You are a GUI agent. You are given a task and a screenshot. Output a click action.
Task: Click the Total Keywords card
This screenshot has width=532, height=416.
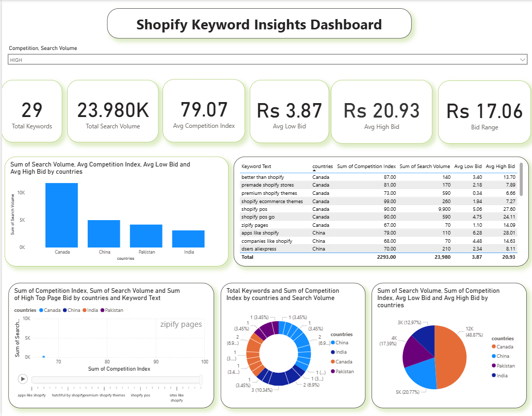[x=32, y=111]
